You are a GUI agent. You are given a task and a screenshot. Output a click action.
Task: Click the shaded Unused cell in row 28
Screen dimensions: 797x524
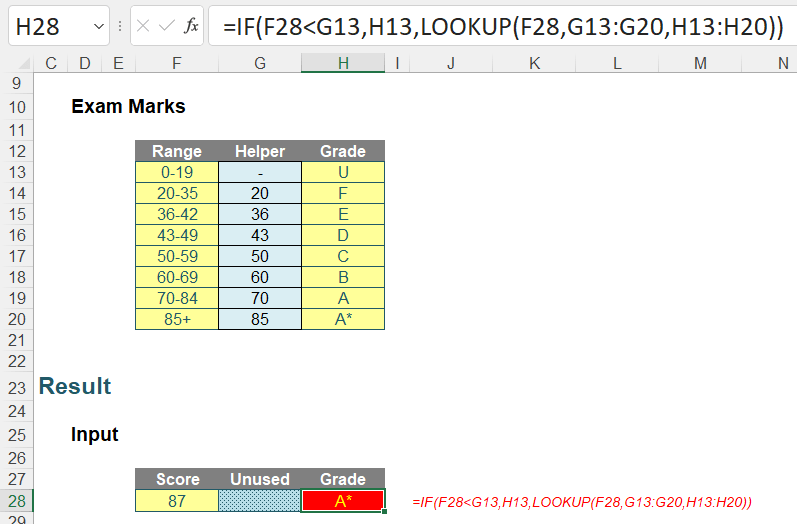click(x=259, y=501)
